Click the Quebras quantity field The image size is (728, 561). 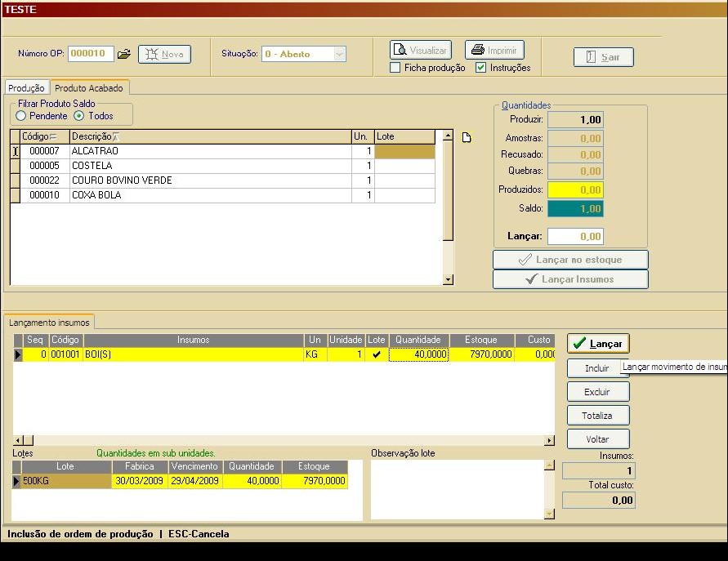click(575, 171)
